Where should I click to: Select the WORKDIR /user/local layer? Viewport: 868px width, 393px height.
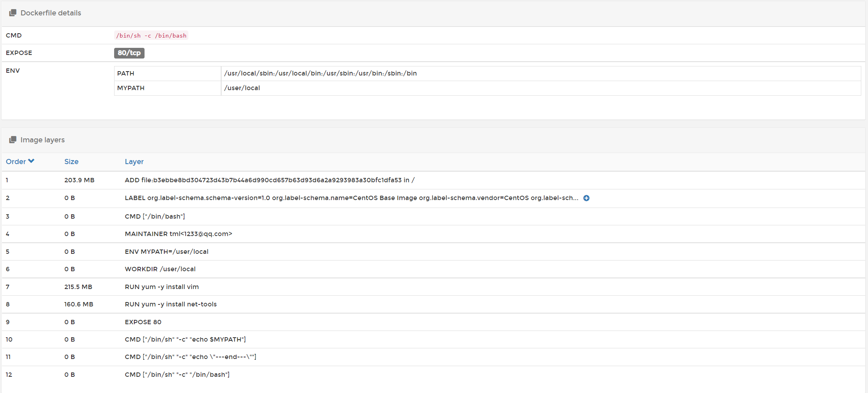[x=160, y=269]
